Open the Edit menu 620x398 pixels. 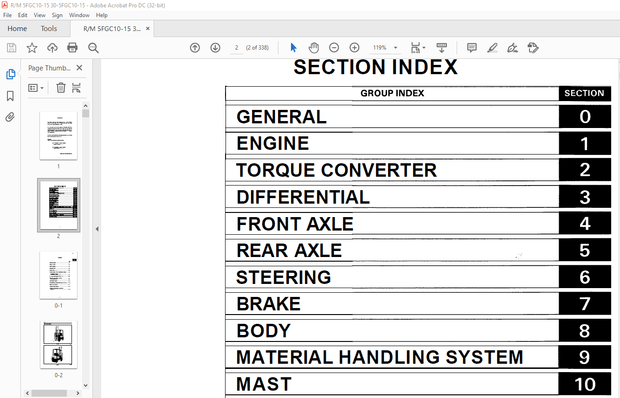pyautogui.click(x=23, y=15)
